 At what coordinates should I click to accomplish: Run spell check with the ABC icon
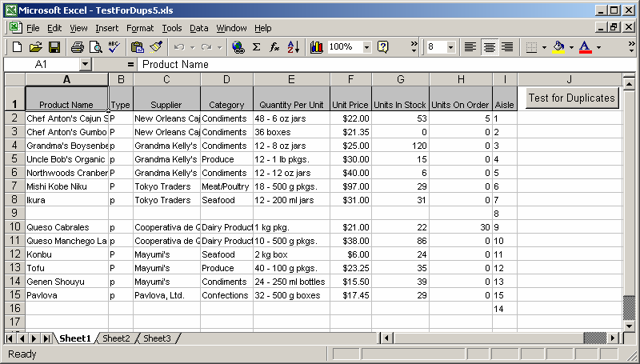point(114,47)
